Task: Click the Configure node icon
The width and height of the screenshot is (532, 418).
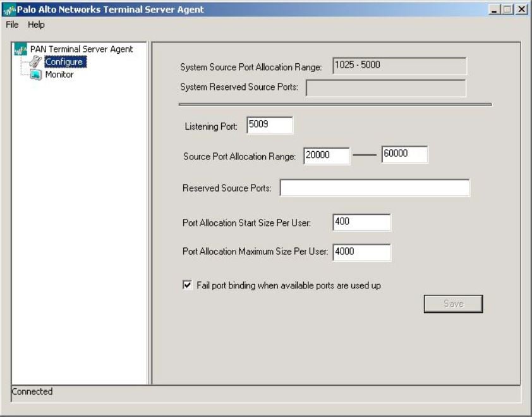Action: pyautogui.click(x=35, y=62)
